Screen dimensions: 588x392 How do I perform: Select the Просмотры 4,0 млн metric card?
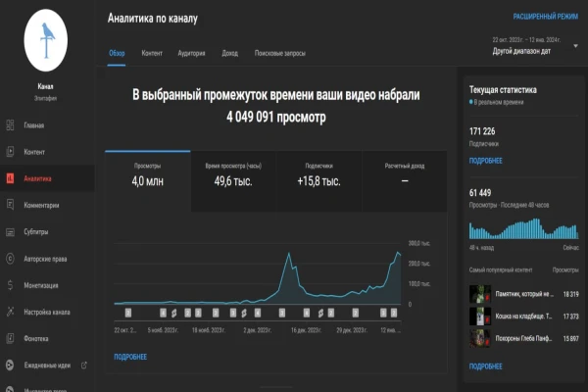pos(148,181)
